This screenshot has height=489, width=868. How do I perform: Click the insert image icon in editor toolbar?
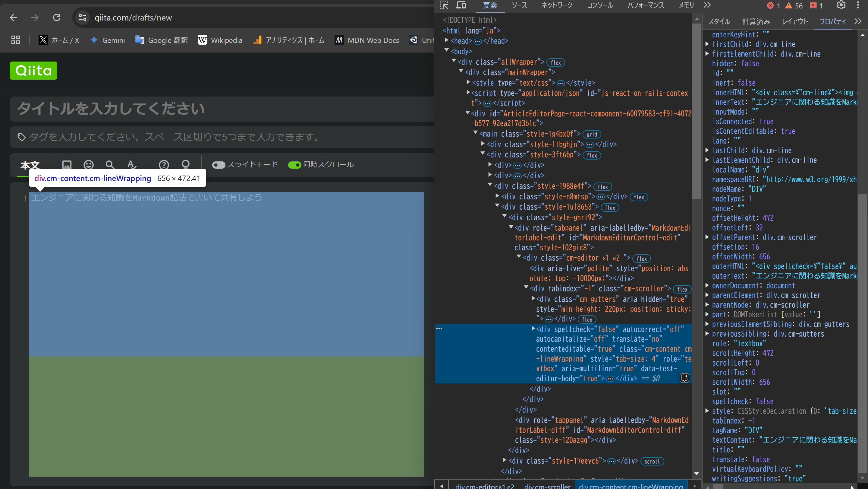click(x=67, y=165)
